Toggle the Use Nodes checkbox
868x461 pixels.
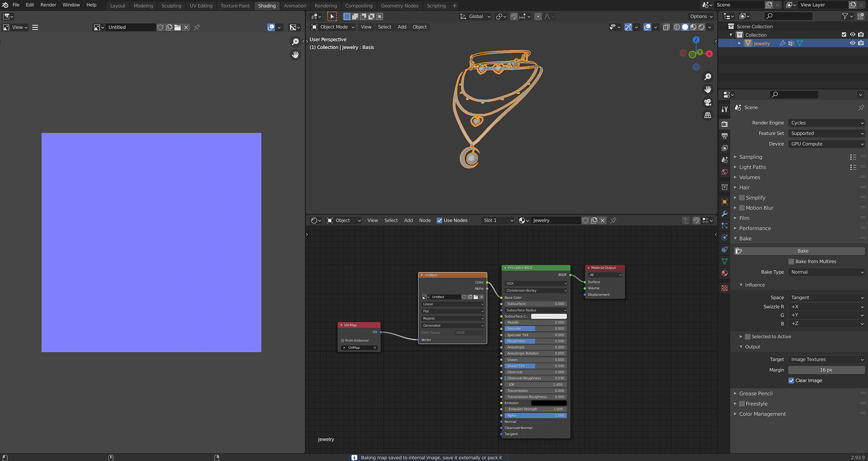[440, 220]
